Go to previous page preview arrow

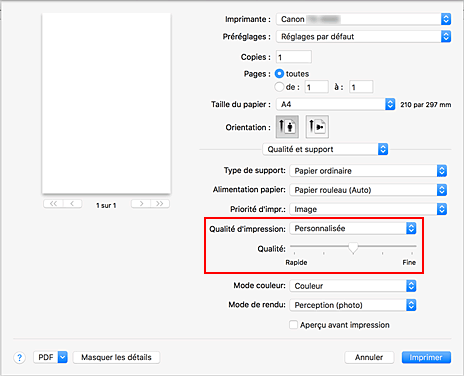[x=72, y=204]
